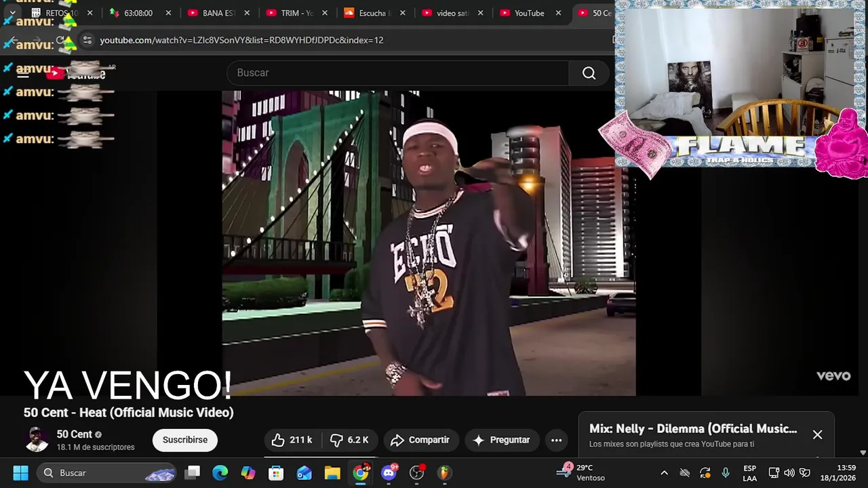
Task: Open File Explorer from the taskbar
Action: pyautogui.click(x=332, y=472)
